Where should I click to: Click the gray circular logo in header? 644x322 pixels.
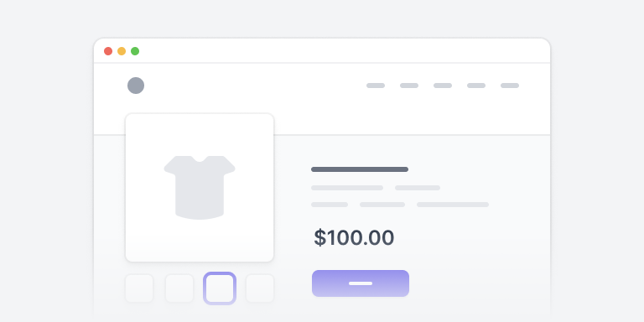click(x=136, y=86)
